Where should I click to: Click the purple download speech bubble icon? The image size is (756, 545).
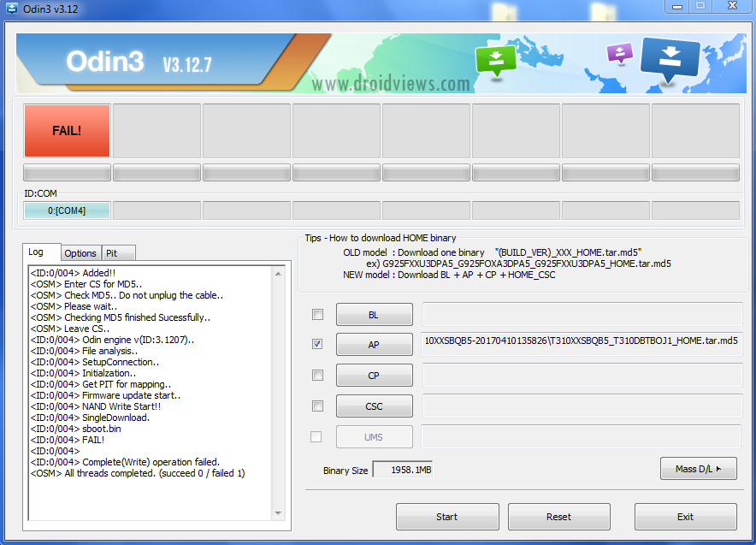coord(618,53)
